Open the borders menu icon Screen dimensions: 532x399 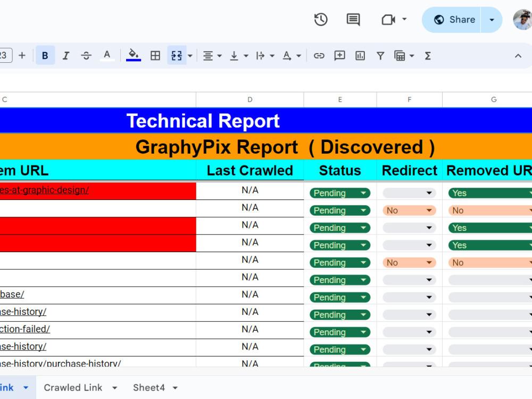point(155,56)
